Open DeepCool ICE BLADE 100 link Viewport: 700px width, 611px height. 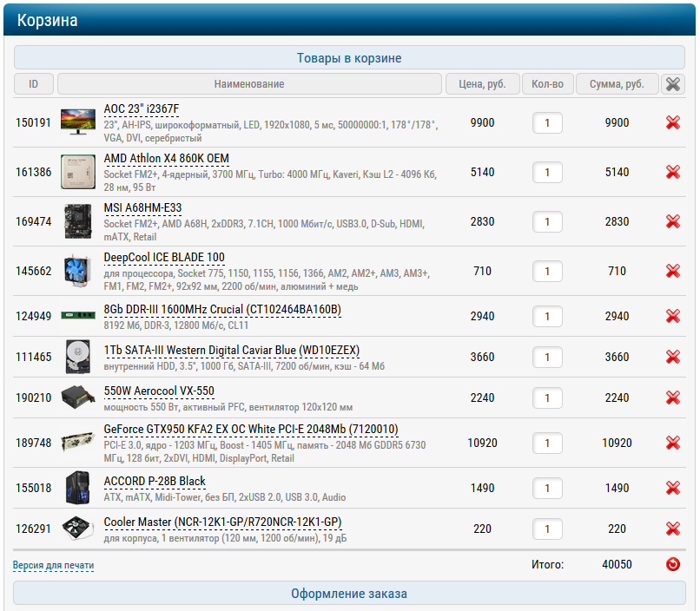(164, 258)
